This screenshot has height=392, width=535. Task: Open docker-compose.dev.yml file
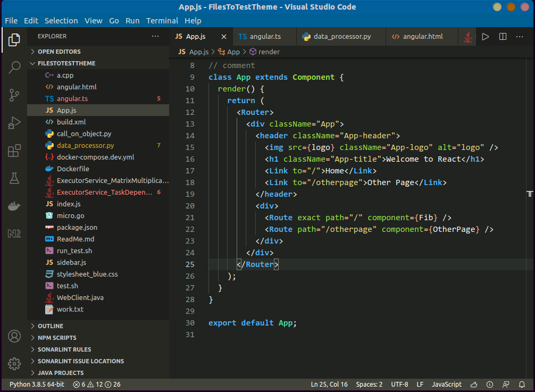click(x=98, y=157)
